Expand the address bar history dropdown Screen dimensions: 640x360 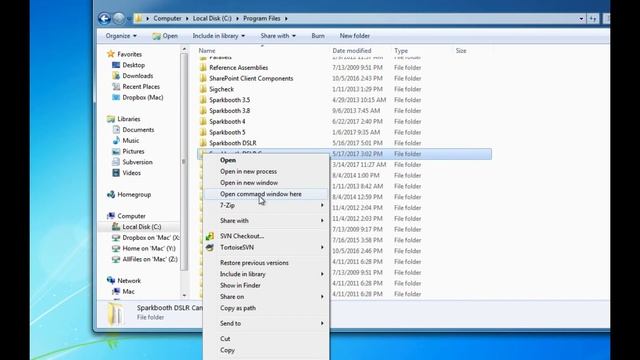pos(581,18)
